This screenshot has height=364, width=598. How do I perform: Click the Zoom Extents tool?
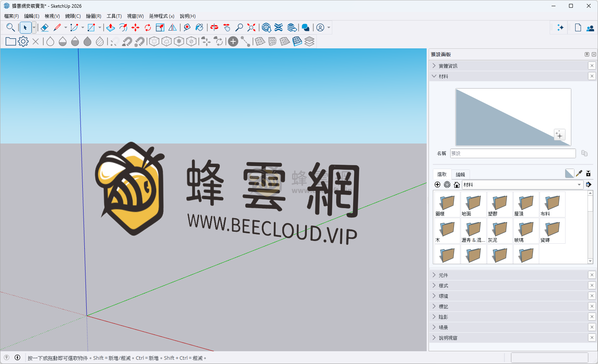click(251, 27)
